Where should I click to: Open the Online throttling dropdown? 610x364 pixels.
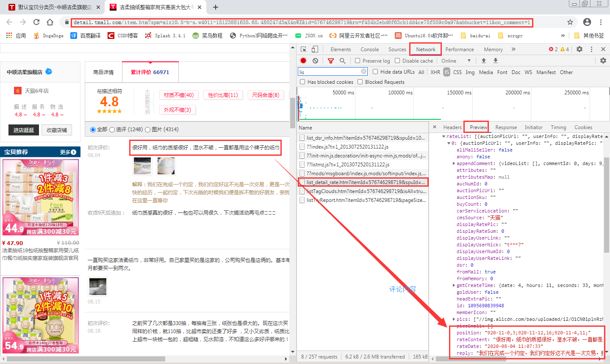[456, 61]
